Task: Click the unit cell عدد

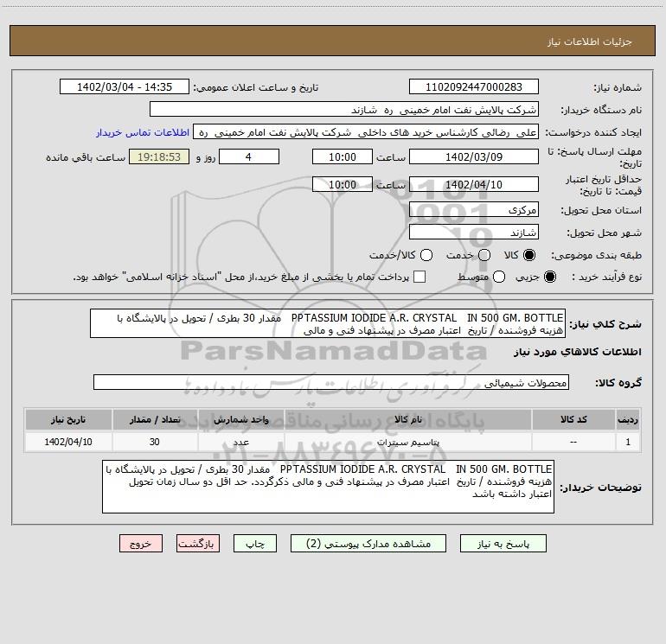Action: tap(240, 442)
